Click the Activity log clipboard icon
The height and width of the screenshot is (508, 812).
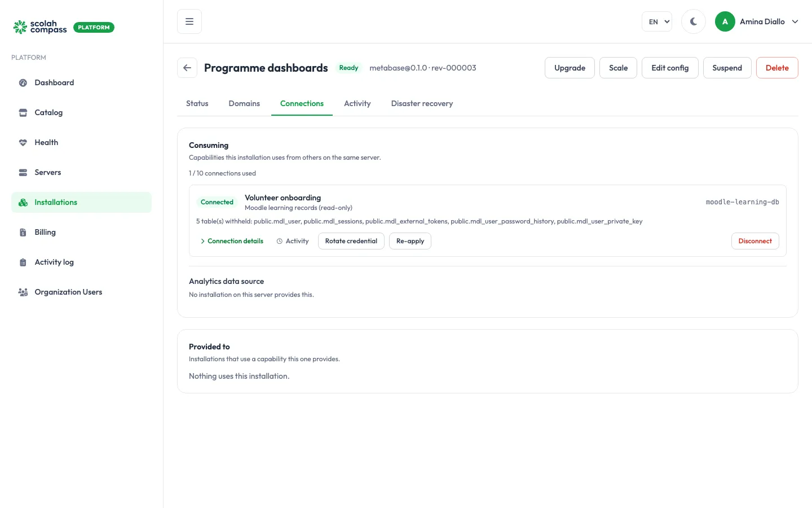(x=23, y=262)
